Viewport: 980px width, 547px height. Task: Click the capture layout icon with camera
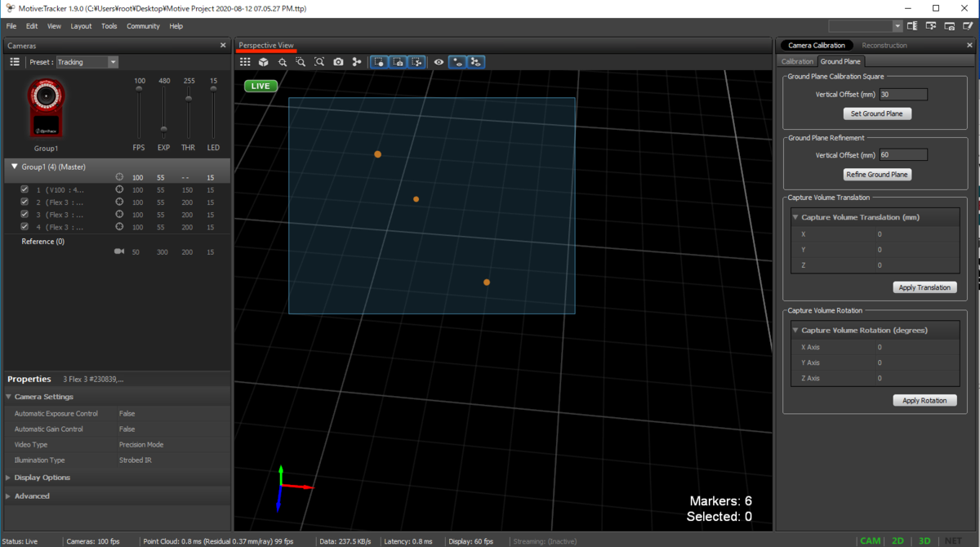[x=950, y=27]
